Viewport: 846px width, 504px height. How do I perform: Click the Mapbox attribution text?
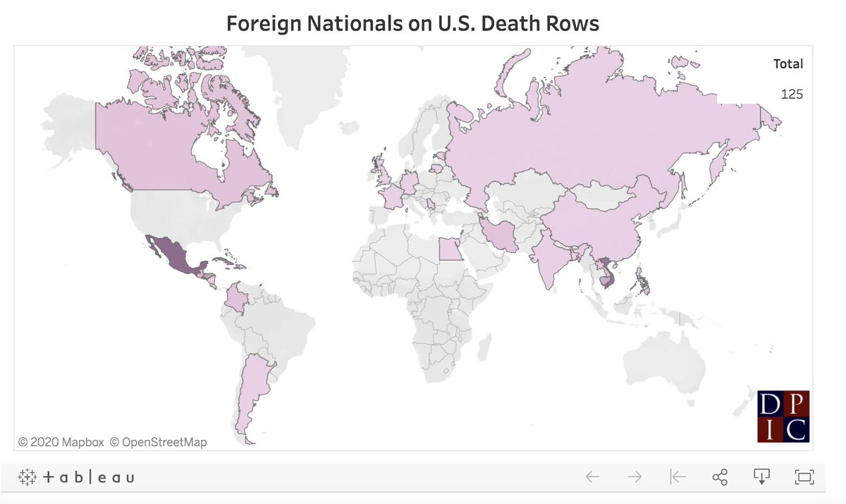coord(61,442)
